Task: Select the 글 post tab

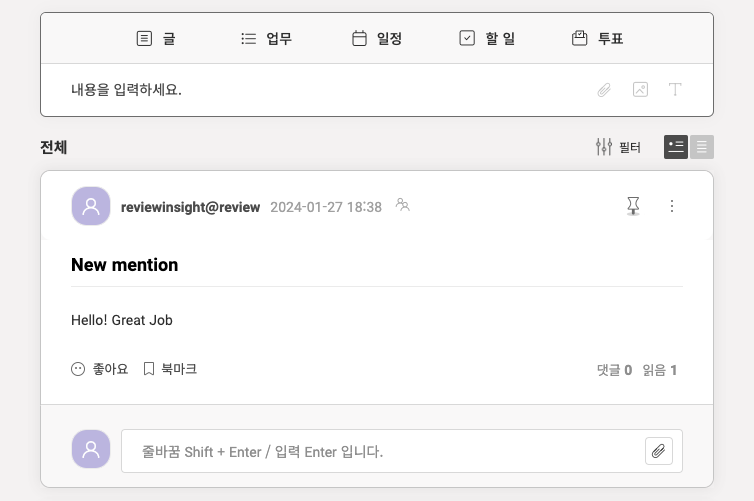Action: tap(156, 39)
